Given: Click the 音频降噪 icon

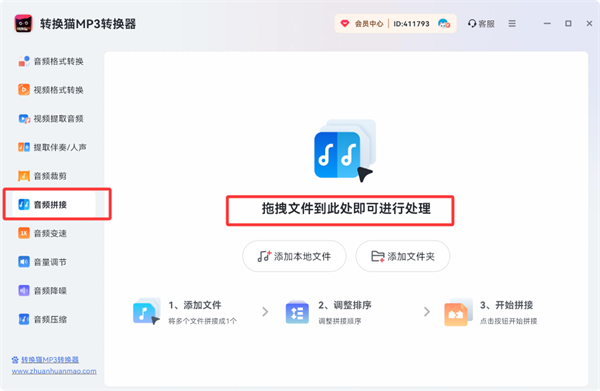Looking at the screenshot, I should pyautogui.click(x=24, y=290).
